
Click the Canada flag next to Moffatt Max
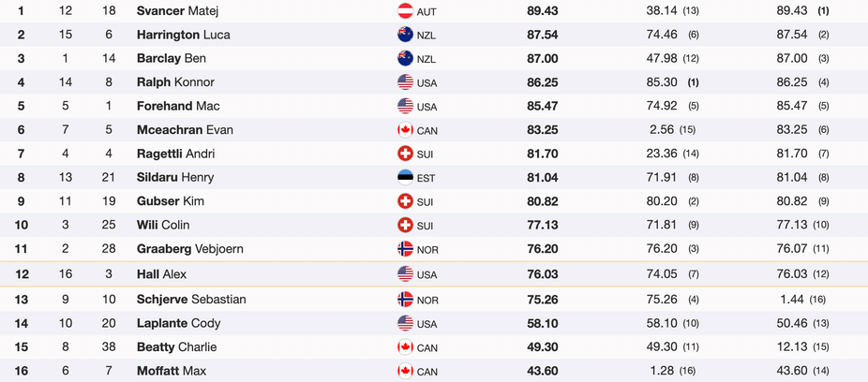click(x=405, y=371)
